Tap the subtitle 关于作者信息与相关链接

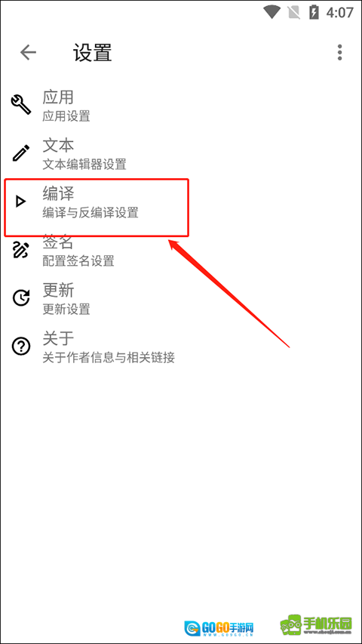click(x=109, y=358)
